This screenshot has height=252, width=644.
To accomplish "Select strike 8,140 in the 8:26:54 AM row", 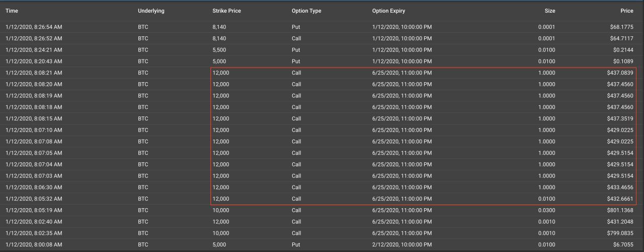I will 219,27.
